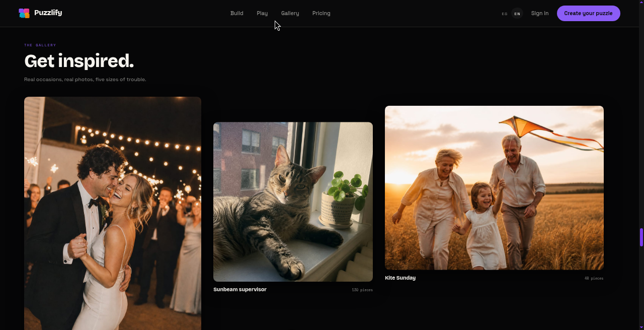The height and width of the screenshot is (330, 644).
Task: Click the Real occasions subtitle text
Action: (85, 80)
